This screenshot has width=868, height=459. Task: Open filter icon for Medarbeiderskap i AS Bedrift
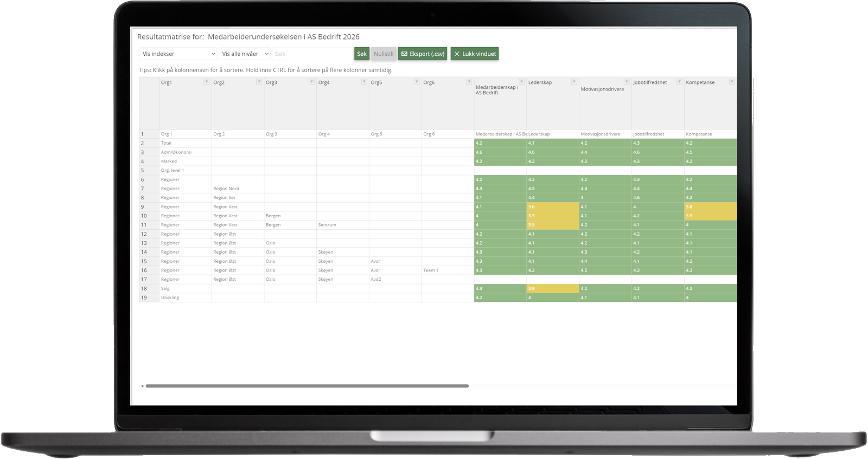[x=521, y=82]
